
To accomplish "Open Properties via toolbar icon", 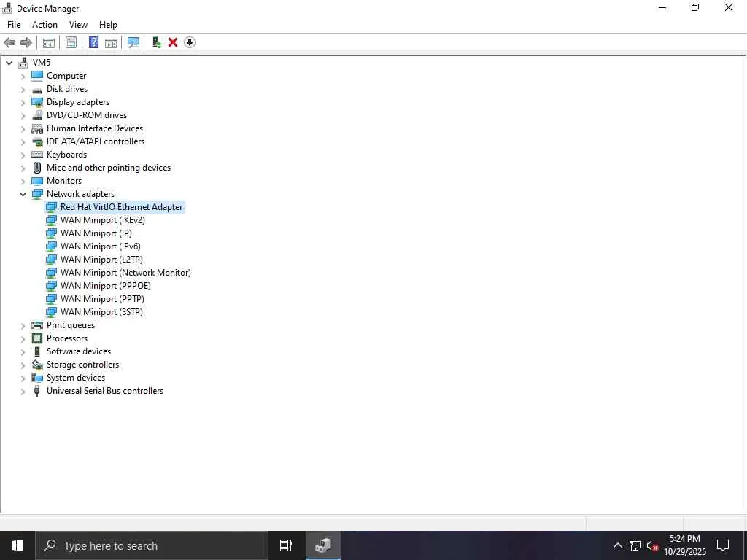I will point(71,42).
